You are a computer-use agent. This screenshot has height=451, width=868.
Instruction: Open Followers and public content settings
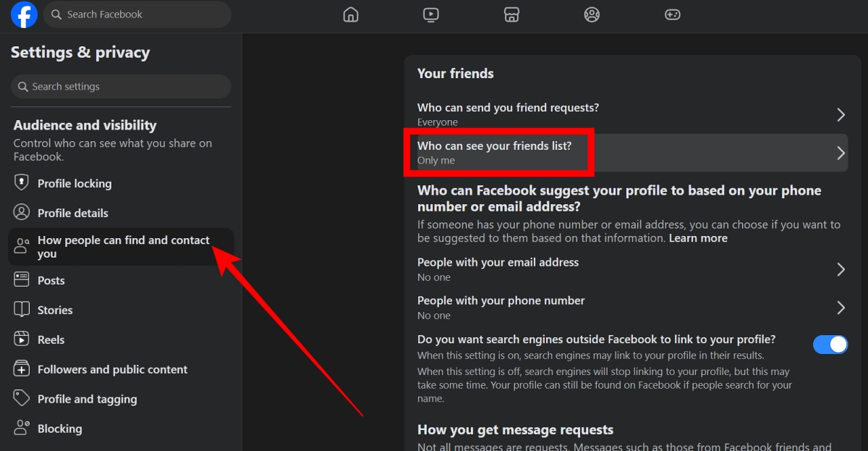(121, 369)
